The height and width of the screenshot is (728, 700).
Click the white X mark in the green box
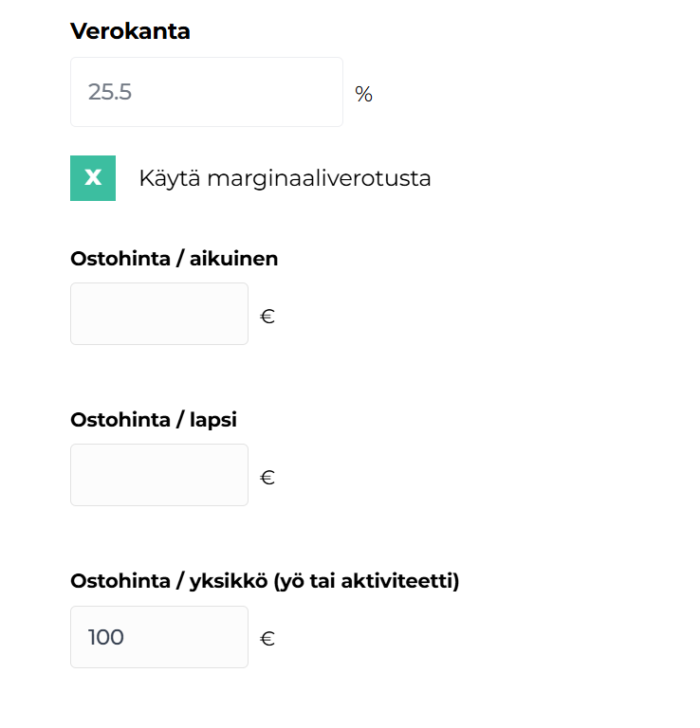93,178
